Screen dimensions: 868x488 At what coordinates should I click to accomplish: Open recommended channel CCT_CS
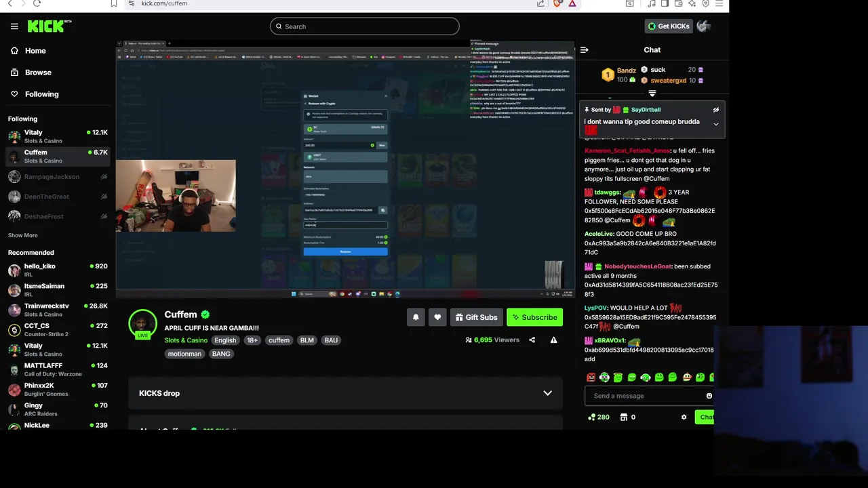pos(57,330)
